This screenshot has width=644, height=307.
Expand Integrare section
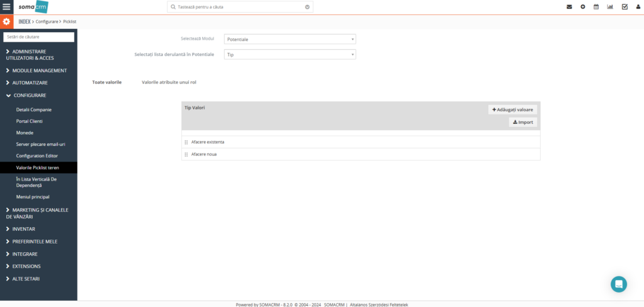22,254
